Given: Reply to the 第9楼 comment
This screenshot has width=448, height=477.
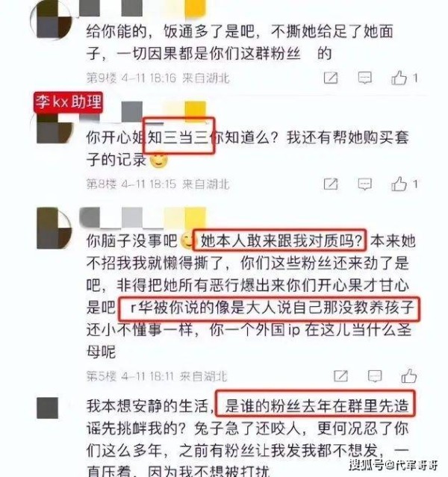Looking at the screenshot, I should (364, 78).
